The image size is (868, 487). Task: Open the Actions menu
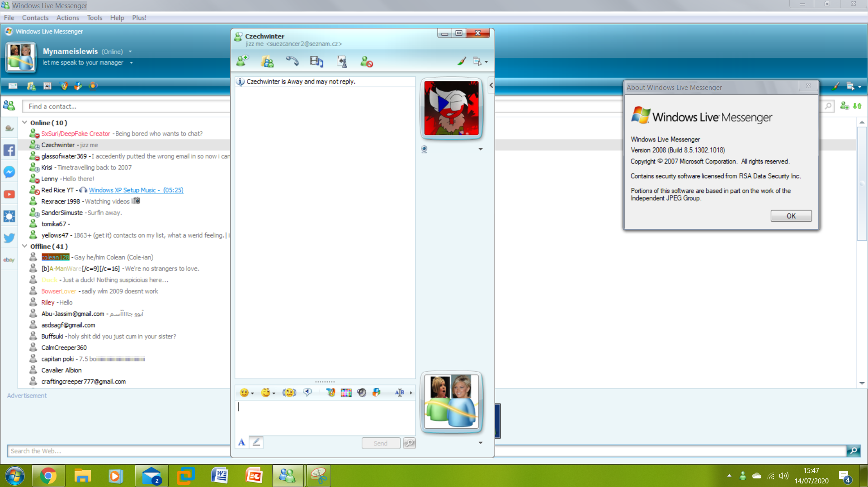coord(68,18)
